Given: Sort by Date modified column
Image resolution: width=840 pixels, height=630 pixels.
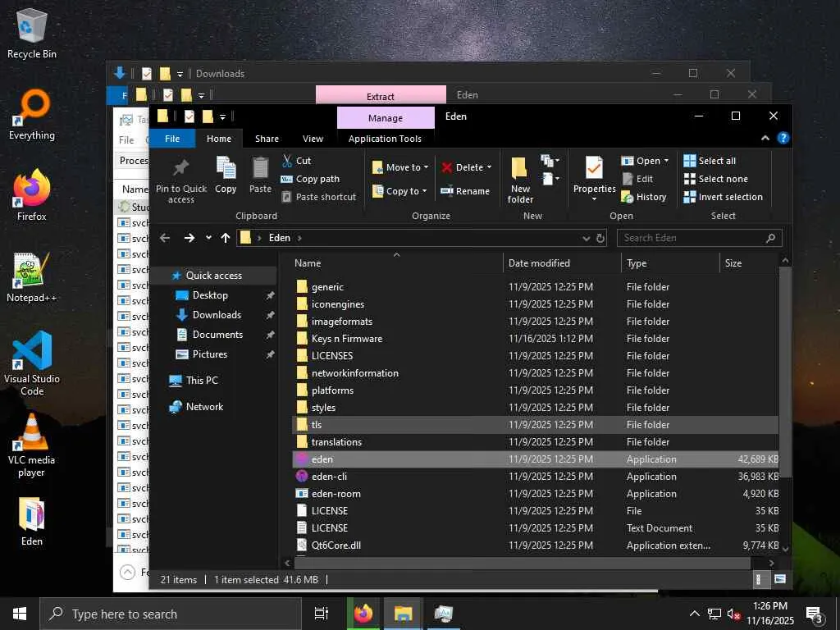Looking at the screenshot, I should (x=562, y=263).
